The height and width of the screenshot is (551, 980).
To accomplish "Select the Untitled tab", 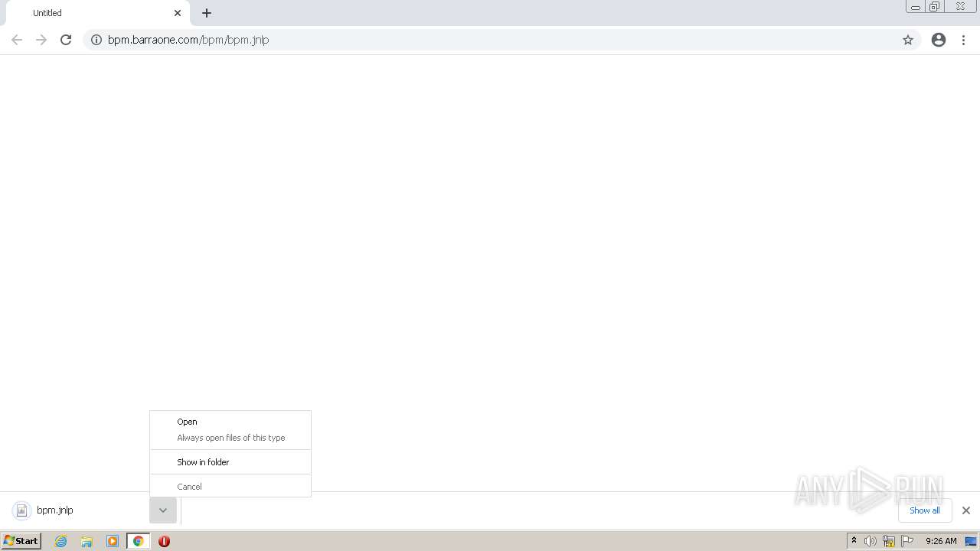I will pos(98,13).
